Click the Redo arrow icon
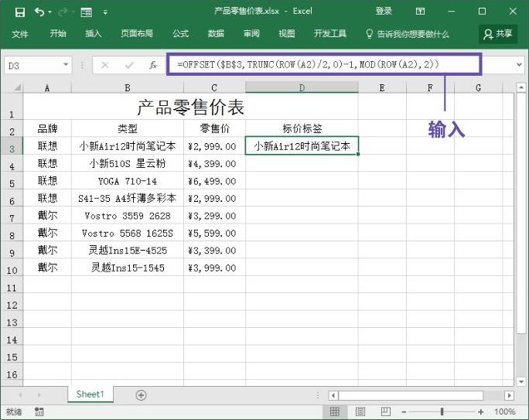Image resolution: width=529 pixels, height=420 pixels. coord(63,12)
